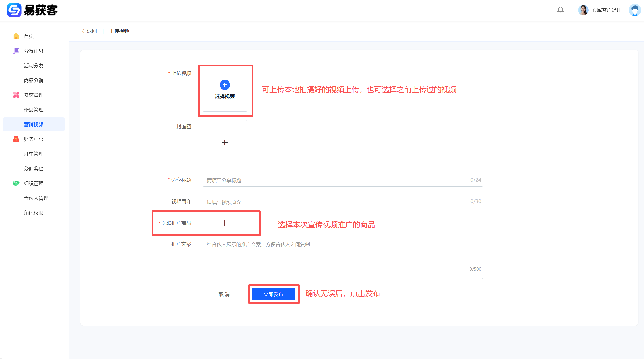Click the 财务中心 money bag icon
The height and width of the screenshot is (359, 644).
[16, 139]
